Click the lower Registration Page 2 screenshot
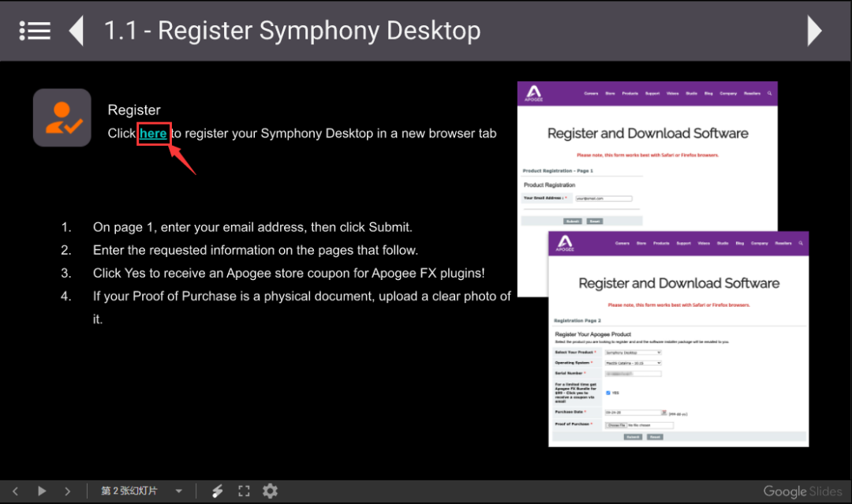 click(678, 339)
